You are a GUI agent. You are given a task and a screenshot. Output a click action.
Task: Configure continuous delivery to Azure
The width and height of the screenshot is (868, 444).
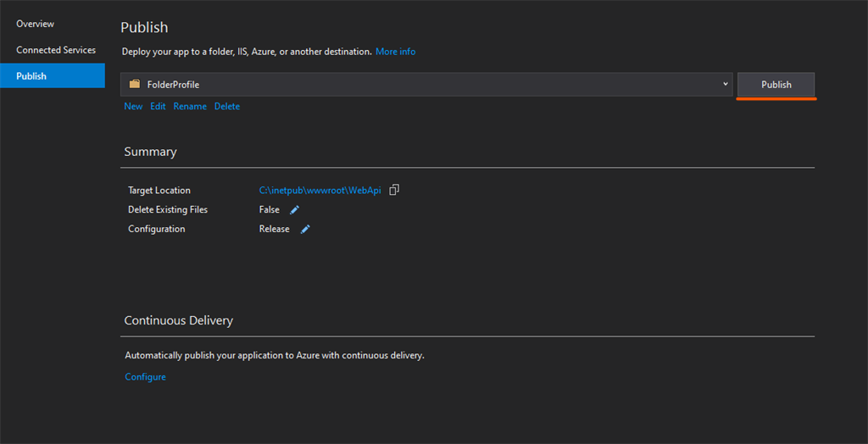click(x=145, y=377)
